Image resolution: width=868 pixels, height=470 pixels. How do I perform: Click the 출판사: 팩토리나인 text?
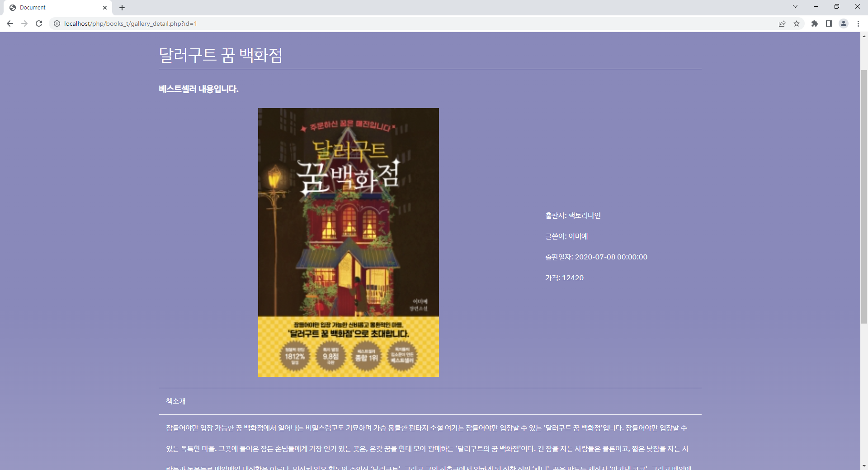tap(573, 216)
